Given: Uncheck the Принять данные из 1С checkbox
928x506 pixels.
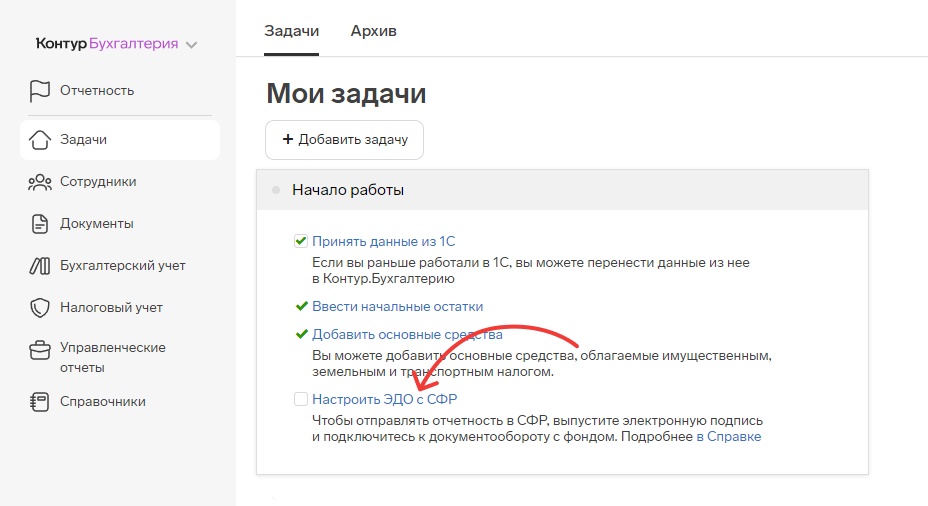Looking at the screenshot, I should [x=301, y=241].
